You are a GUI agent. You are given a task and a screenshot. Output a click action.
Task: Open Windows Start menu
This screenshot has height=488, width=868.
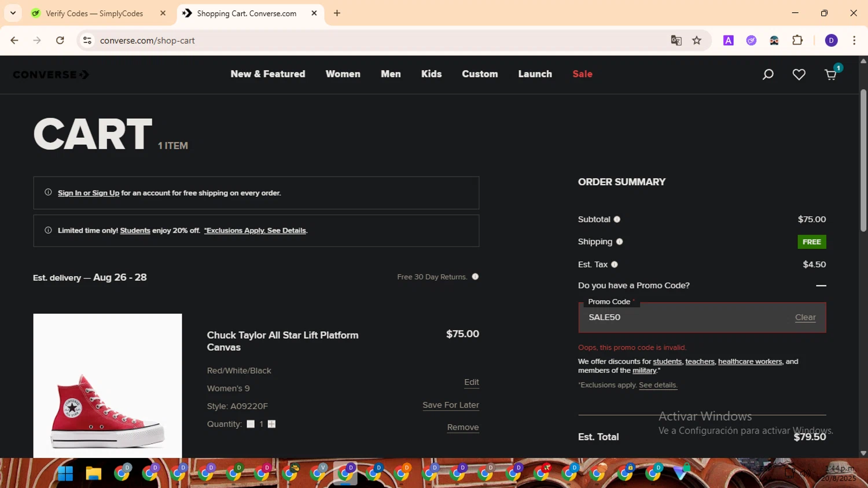[65, 474]
